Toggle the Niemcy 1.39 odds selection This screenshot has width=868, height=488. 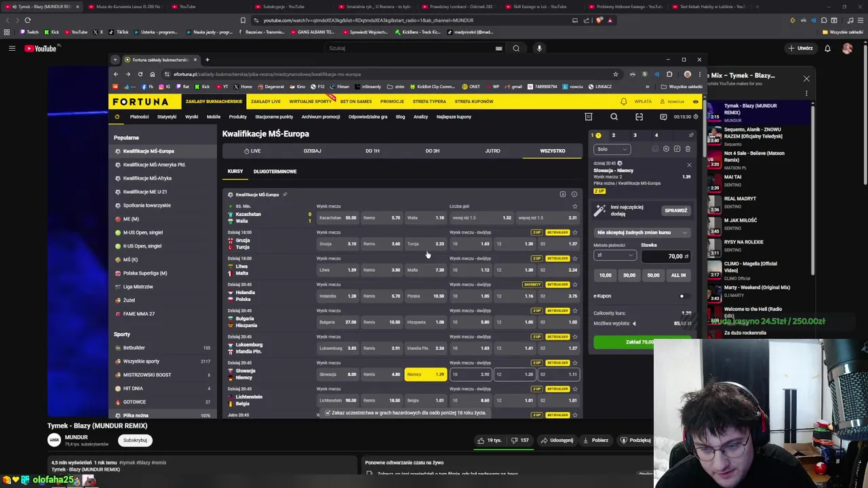point(426,374)
